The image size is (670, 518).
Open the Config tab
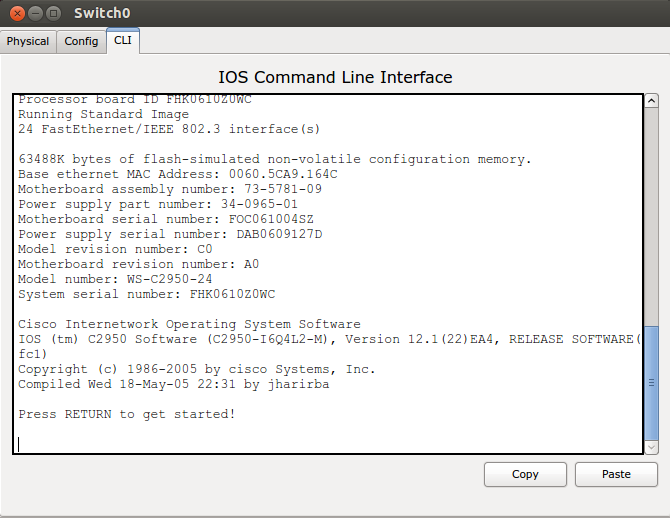(81, 41)
